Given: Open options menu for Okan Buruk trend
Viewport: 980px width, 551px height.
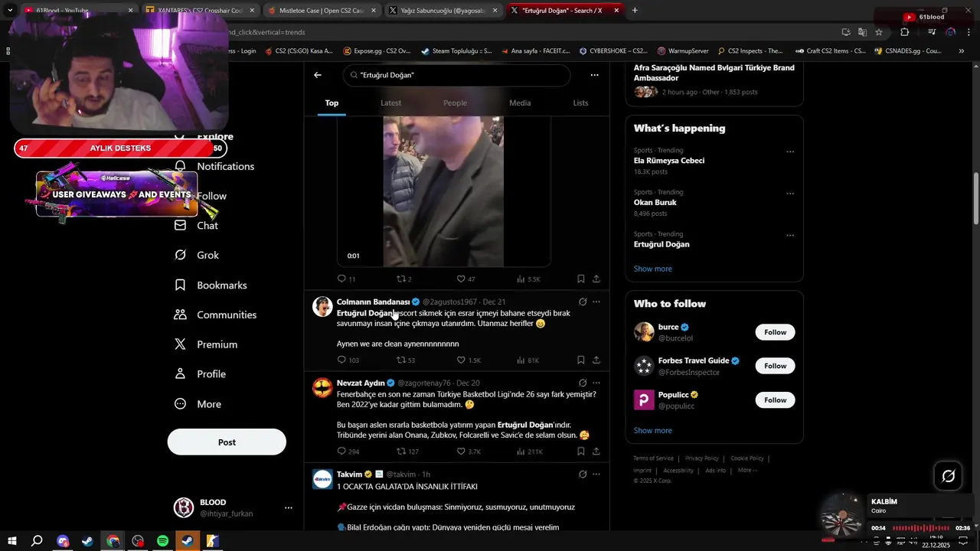Looking at the screenshot, I should click(x=790, y=194).
